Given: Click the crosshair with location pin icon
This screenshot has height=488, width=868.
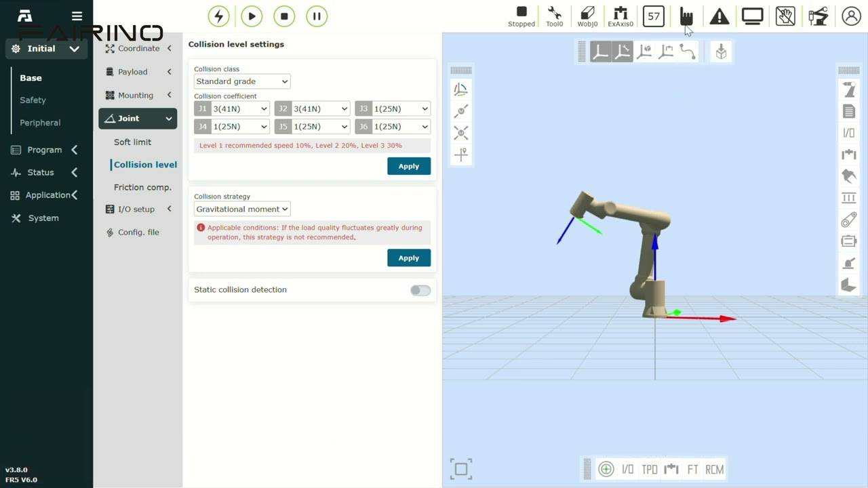Looking at the screenshot, I should pos(461,155).
